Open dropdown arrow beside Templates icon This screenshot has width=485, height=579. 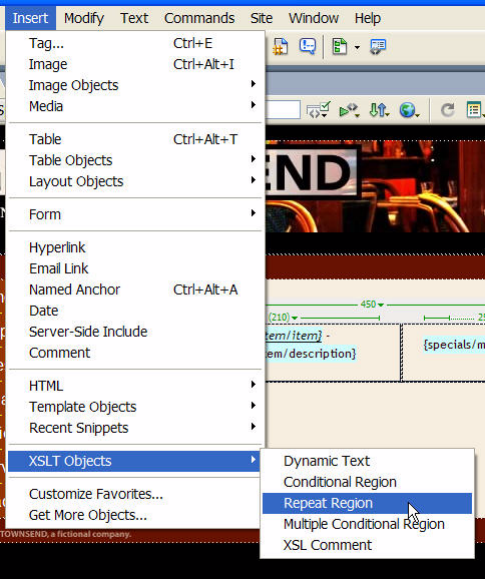coord(357,47)
